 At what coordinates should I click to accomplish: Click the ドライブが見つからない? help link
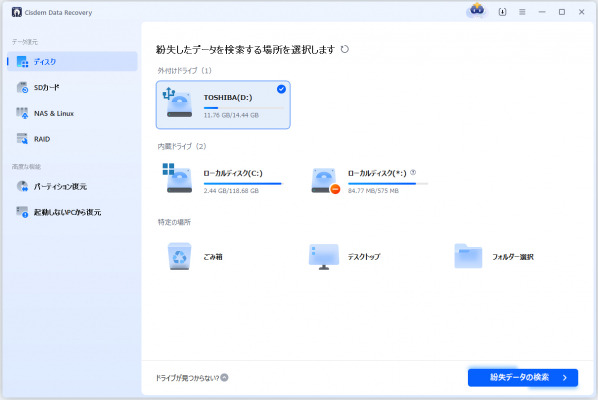[192, 378]
